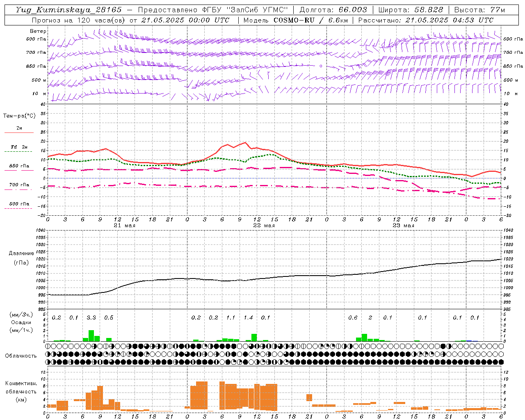Click the "Осадки" precipitation label
Image resolution: width=525 pixels, height=420 pixels.
[x=21, y=322]
